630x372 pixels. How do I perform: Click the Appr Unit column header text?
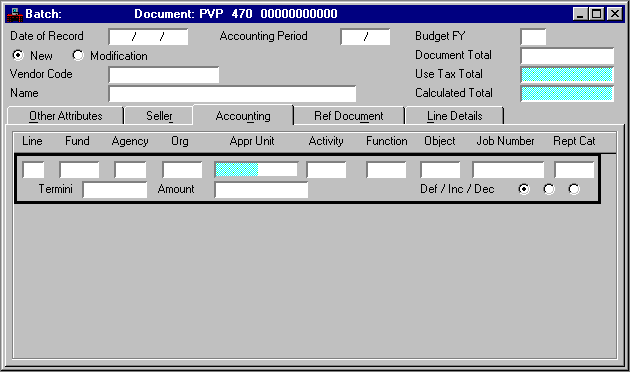click(252, 141)
